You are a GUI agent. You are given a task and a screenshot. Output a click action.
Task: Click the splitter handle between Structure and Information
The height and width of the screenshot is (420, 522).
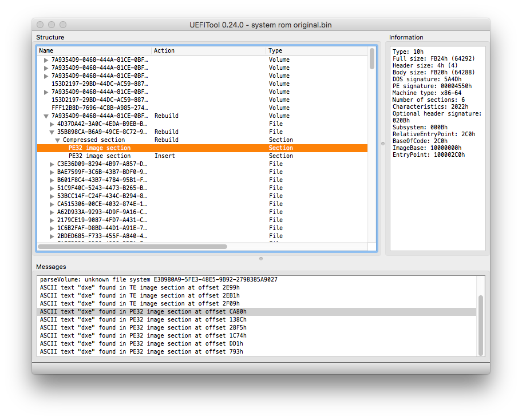(383, 144)
